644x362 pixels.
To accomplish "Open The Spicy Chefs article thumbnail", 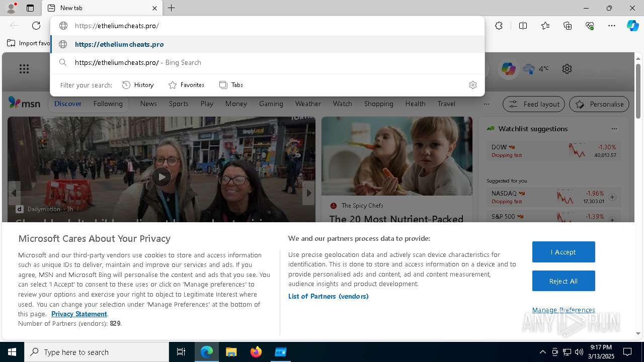I will [x=397, y=156].
